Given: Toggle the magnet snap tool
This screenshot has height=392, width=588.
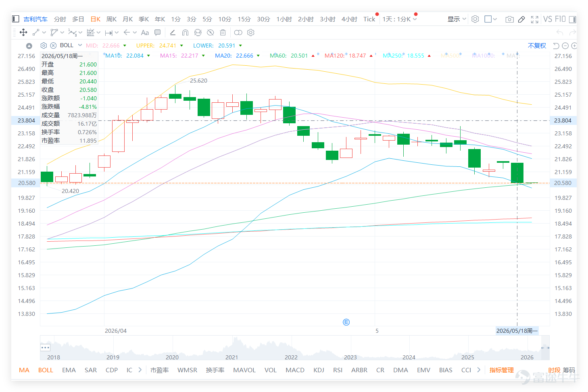Looking at the screenshot, I should tap(185, 33).
